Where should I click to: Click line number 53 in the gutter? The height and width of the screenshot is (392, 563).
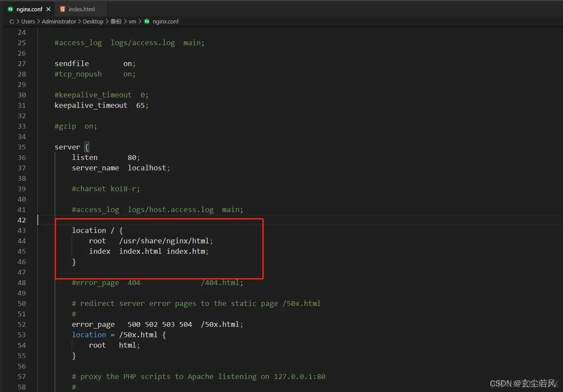(22, 335)
